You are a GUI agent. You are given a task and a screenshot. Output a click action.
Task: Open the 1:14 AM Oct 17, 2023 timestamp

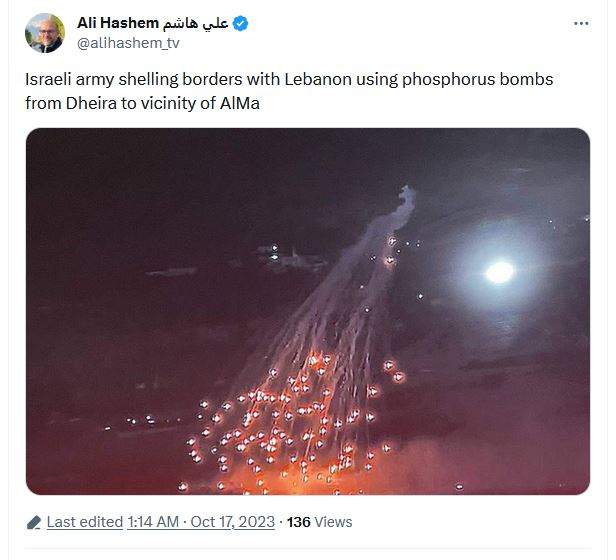(201, 522)
